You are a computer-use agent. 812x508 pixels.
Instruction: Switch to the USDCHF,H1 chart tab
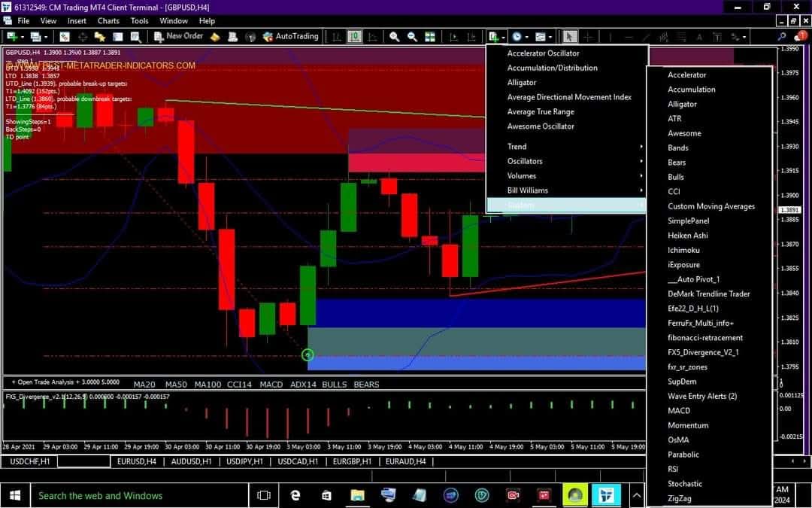(30, 461)
